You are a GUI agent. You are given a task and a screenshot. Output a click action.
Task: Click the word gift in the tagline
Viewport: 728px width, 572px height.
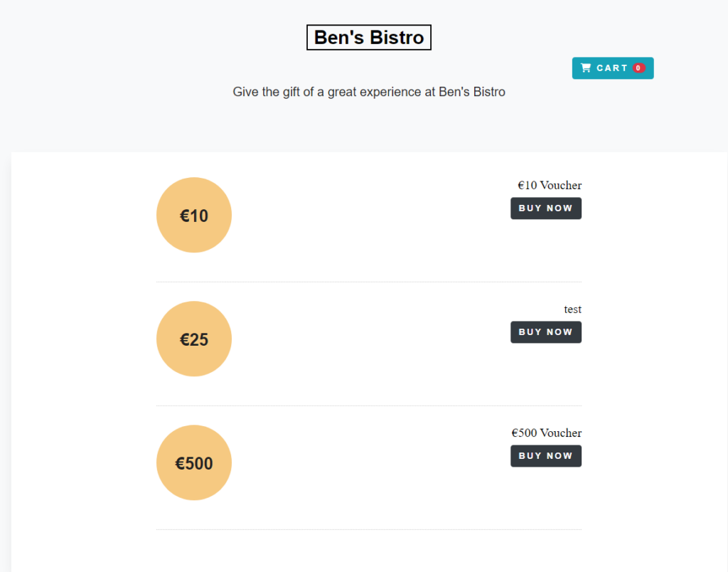point(291,92)
